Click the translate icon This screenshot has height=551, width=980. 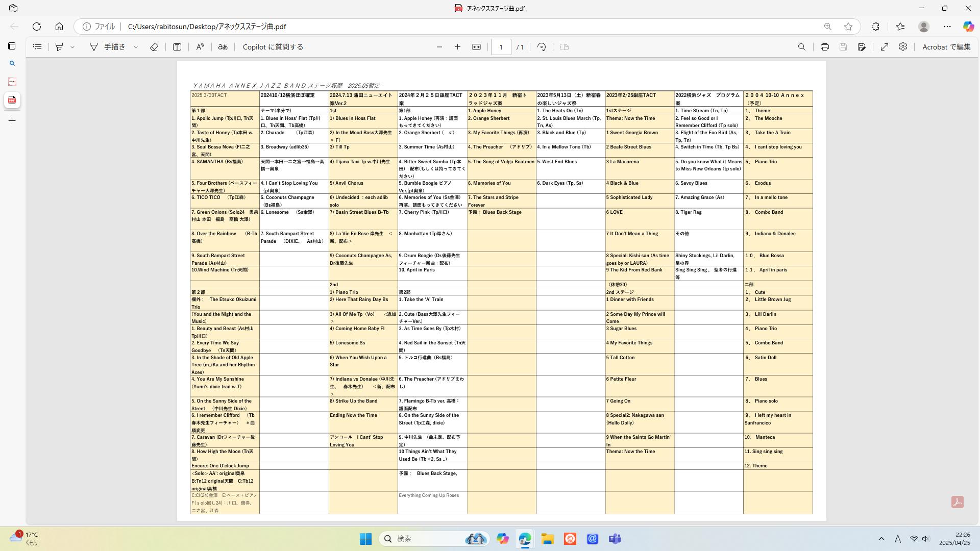(x=223, y=47)
